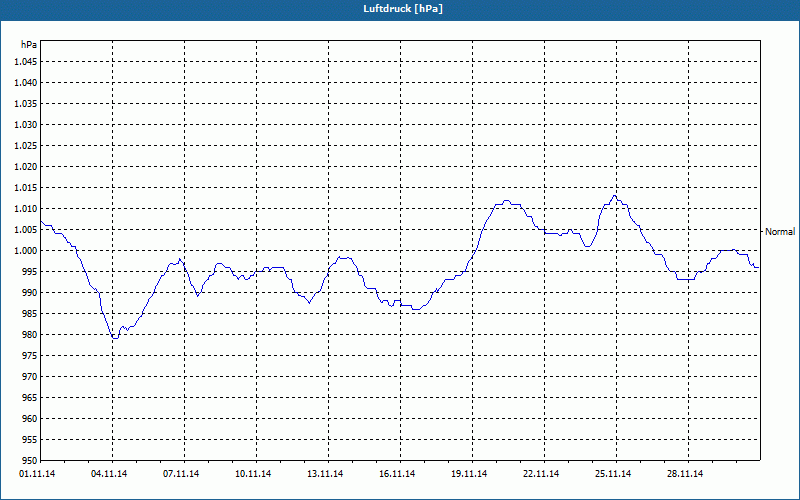
Task: Pick the 1.020 pressure axis label
Action: coord(26,166)
